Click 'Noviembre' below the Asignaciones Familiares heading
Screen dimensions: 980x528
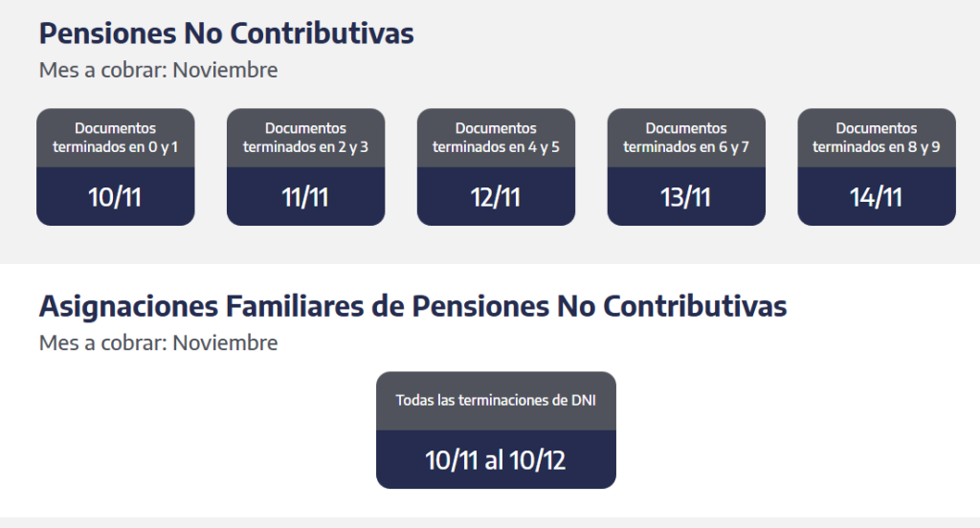pos(225,342)
